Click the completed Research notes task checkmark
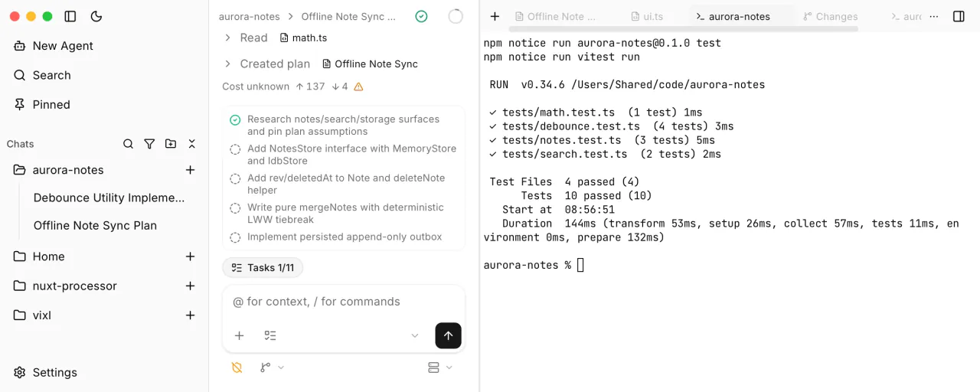The height and width of the screenshot is (392, 980). (235, 119)
